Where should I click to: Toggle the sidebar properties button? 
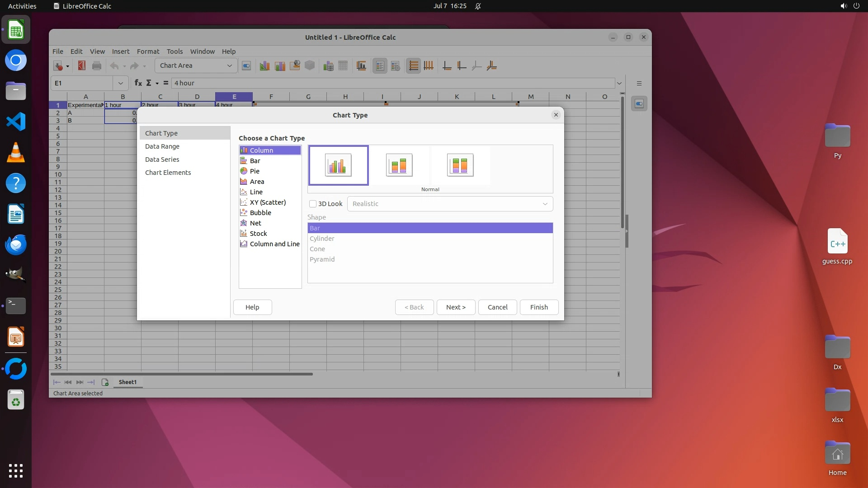click(639, 104)
